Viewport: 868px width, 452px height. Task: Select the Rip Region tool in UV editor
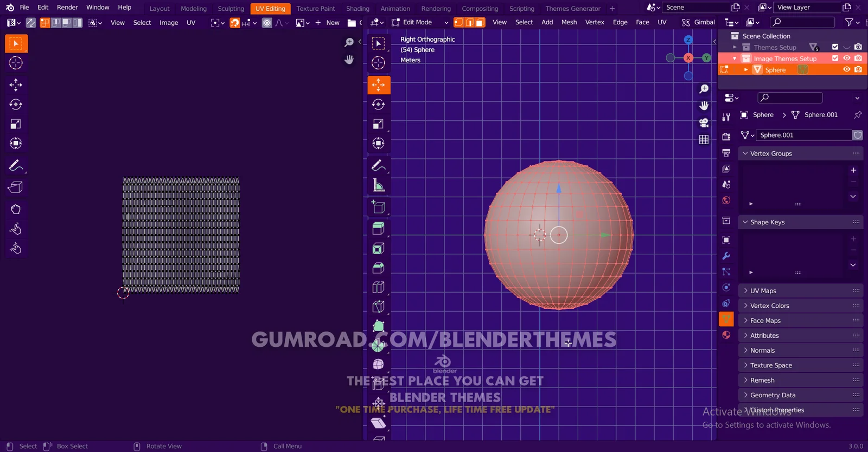coord(16,188)
